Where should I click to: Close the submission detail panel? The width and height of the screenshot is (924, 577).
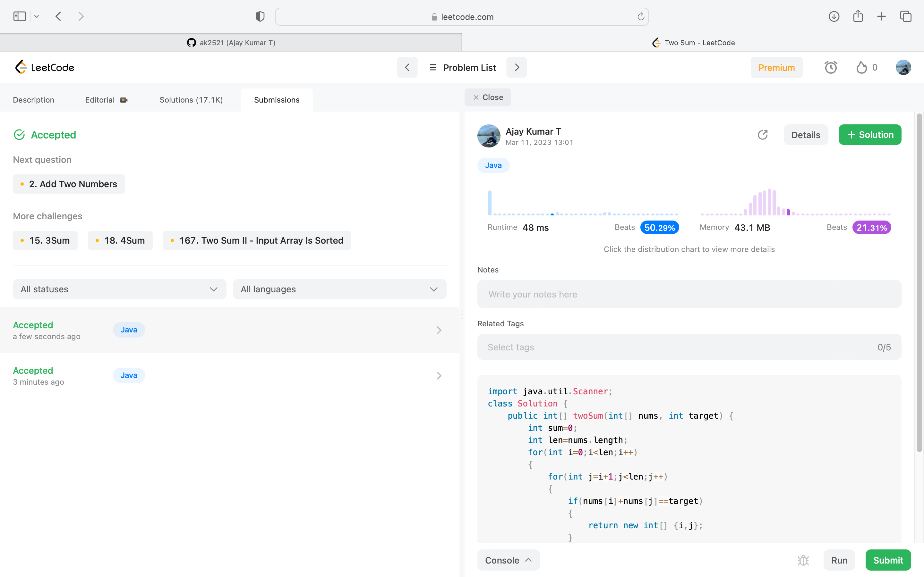(x=488, y=97)
